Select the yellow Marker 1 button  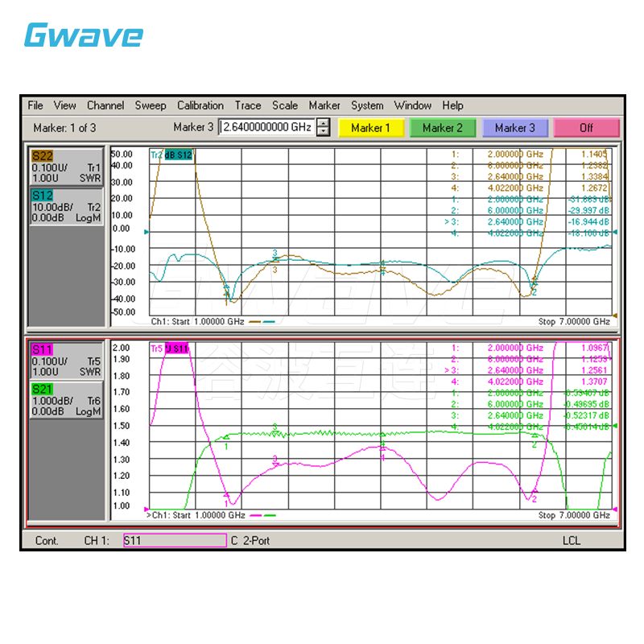point(370,128)
